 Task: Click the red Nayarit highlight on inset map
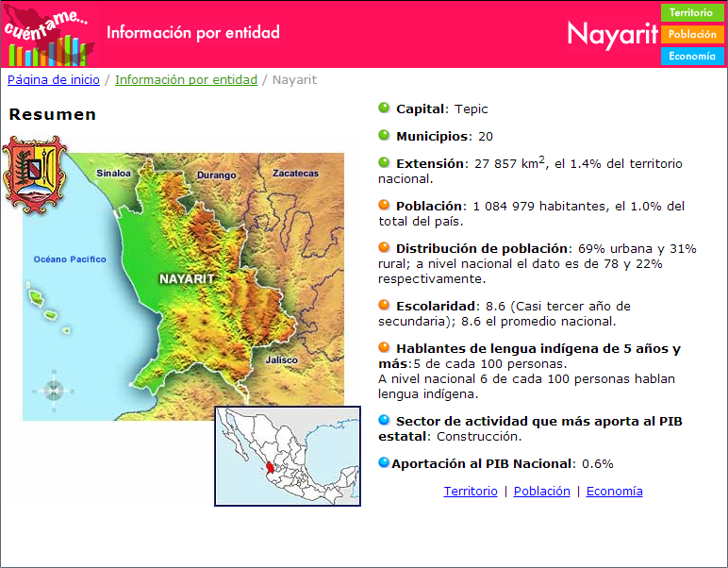[x=271, y=468]
